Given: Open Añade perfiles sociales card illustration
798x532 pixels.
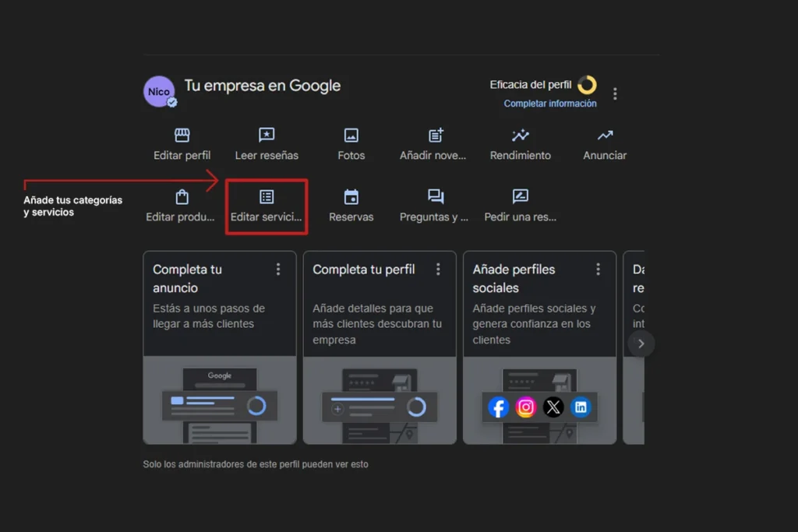Looking at the screenshot, I should click(539, 400).
